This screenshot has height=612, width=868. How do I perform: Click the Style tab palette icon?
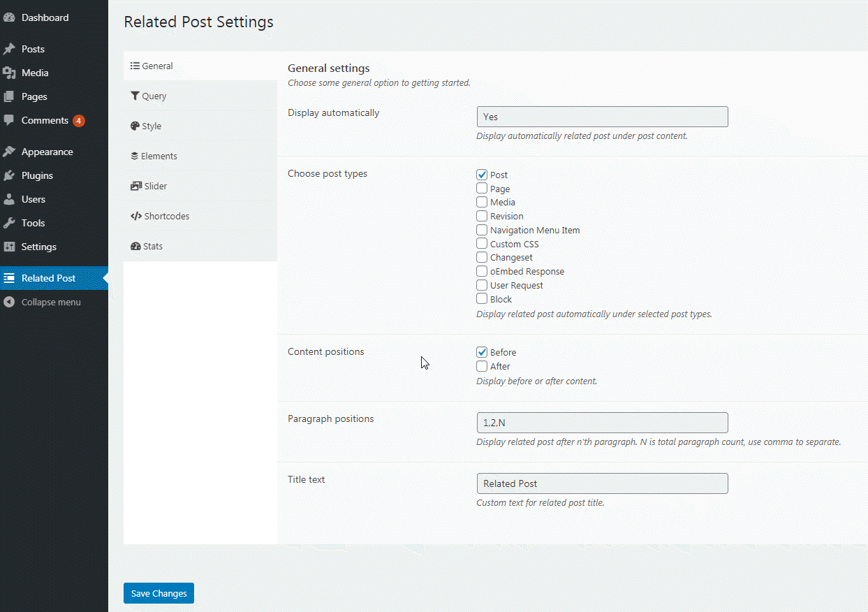135,126
